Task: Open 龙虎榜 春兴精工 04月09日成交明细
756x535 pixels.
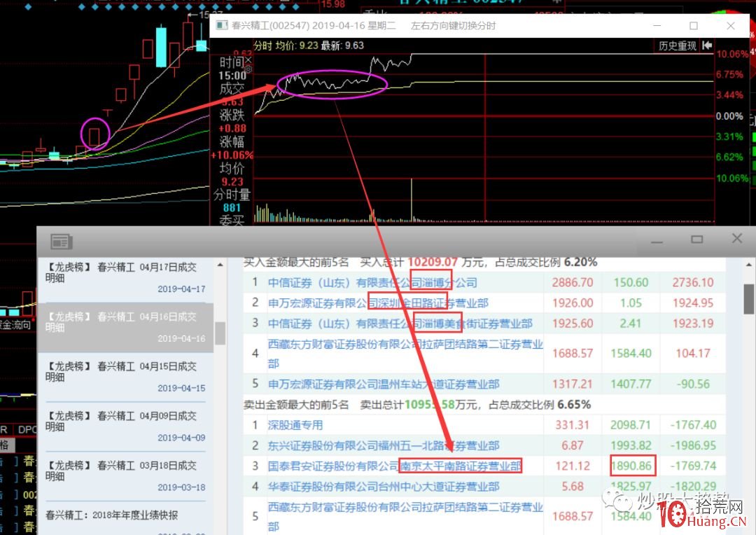Action: [x=125, y=426]
